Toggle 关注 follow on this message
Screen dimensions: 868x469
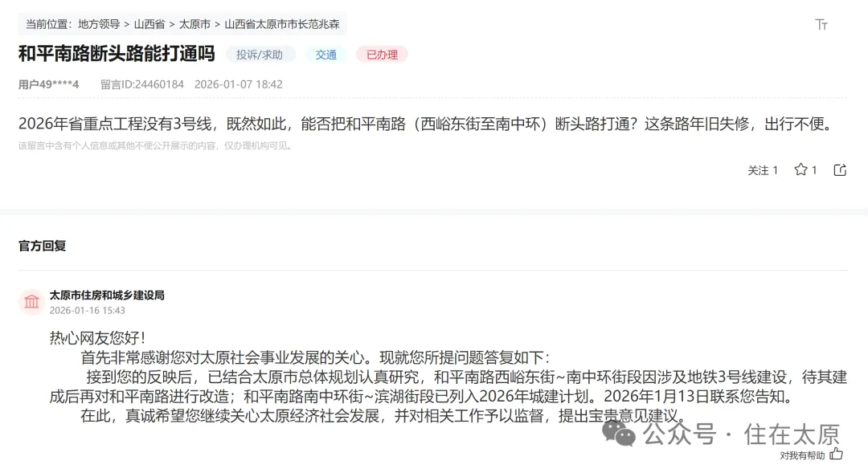click(762, 170)
